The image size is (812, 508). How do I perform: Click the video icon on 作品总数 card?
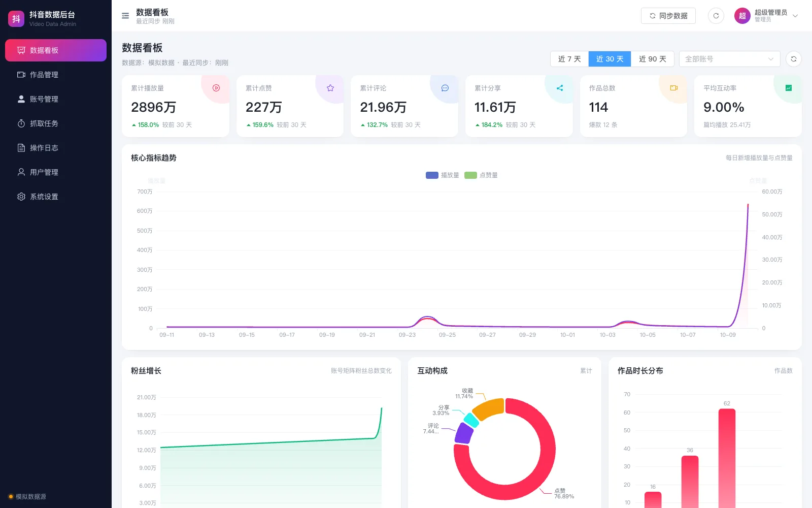tap(674, 88)
